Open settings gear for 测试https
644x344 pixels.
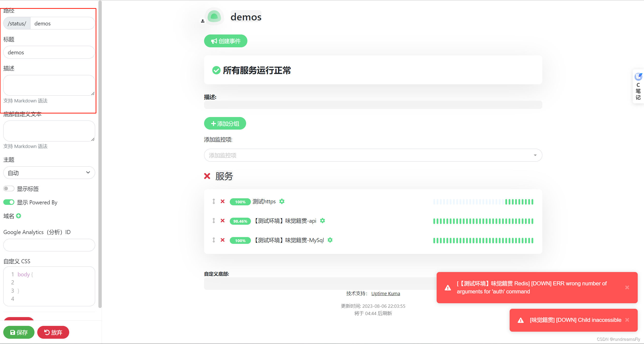pos(282,201)
